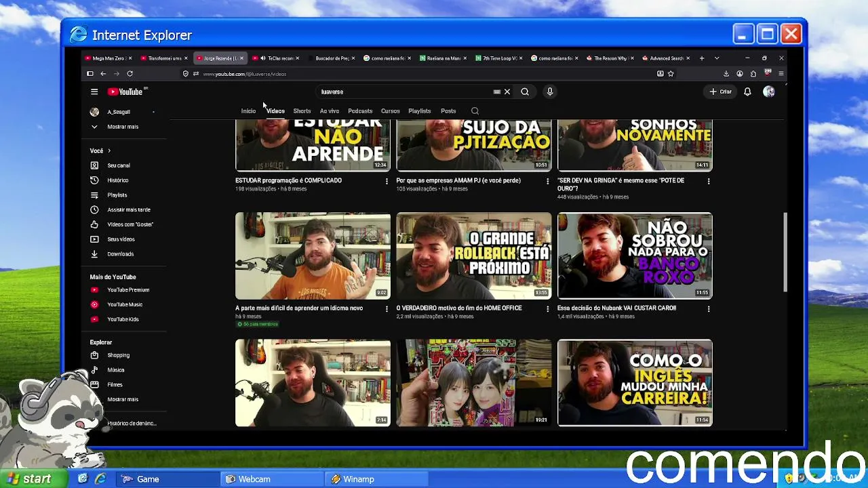
Task: Focus the luaverse search input field
Action: coord(407,91)
